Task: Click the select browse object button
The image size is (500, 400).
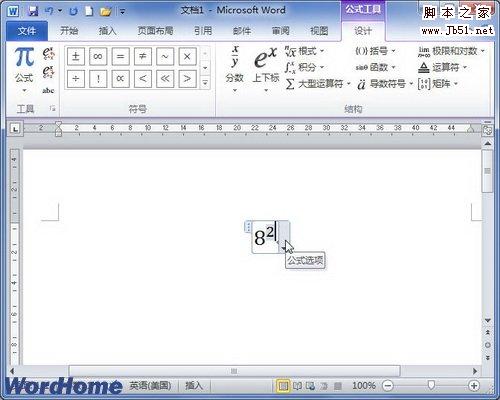Action: 488,345
